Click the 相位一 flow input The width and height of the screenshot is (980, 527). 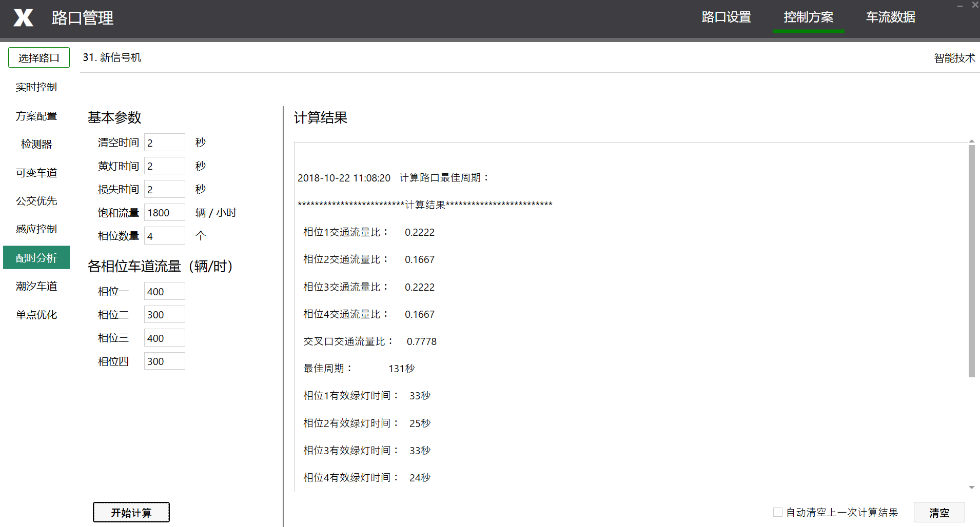[x=165, y=291]
